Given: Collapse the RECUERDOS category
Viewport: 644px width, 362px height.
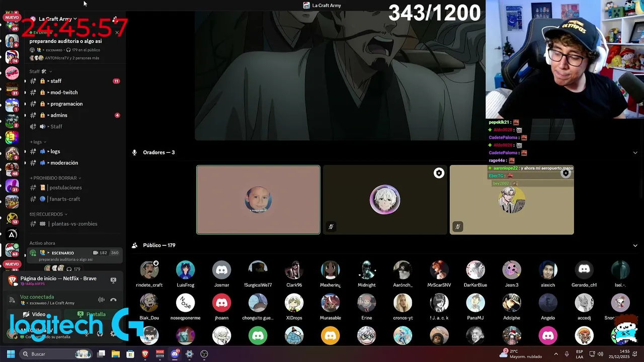Looking at the screenshot, I should click(49, 214).
